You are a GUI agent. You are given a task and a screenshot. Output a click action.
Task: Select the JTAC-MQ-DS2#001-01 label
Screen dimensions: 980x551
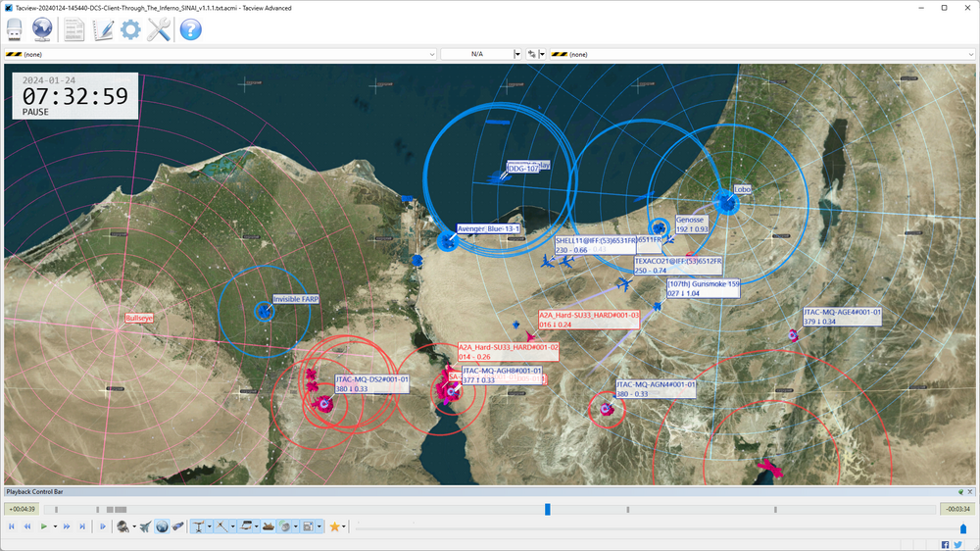(x=371, y=384)
